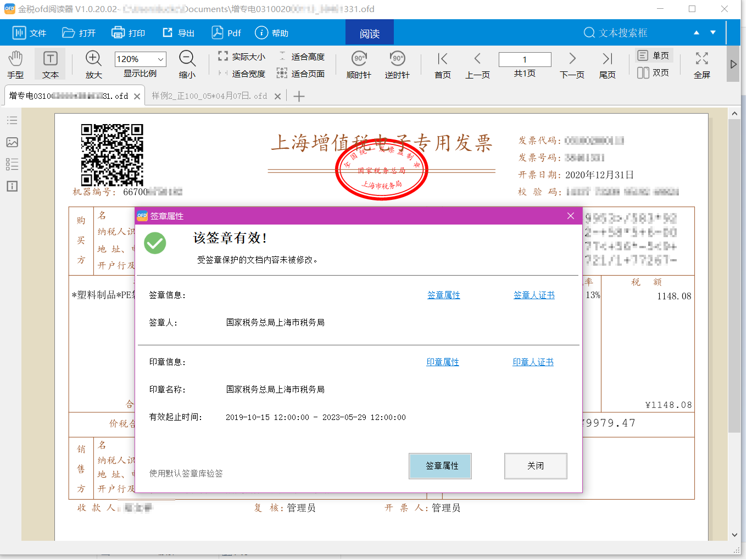Enable 单页 single page view
The width and height of the screenshot is (747, 560).
(x=654, y=55)
